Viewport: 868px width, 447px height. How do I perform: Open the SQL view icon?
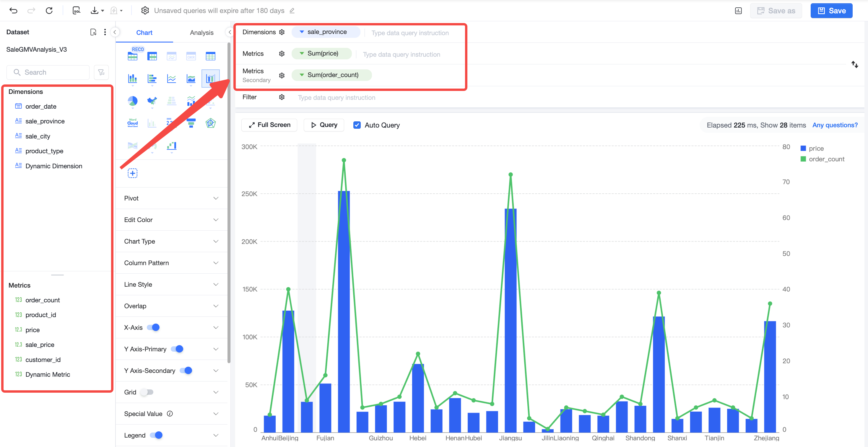[77, 10]
